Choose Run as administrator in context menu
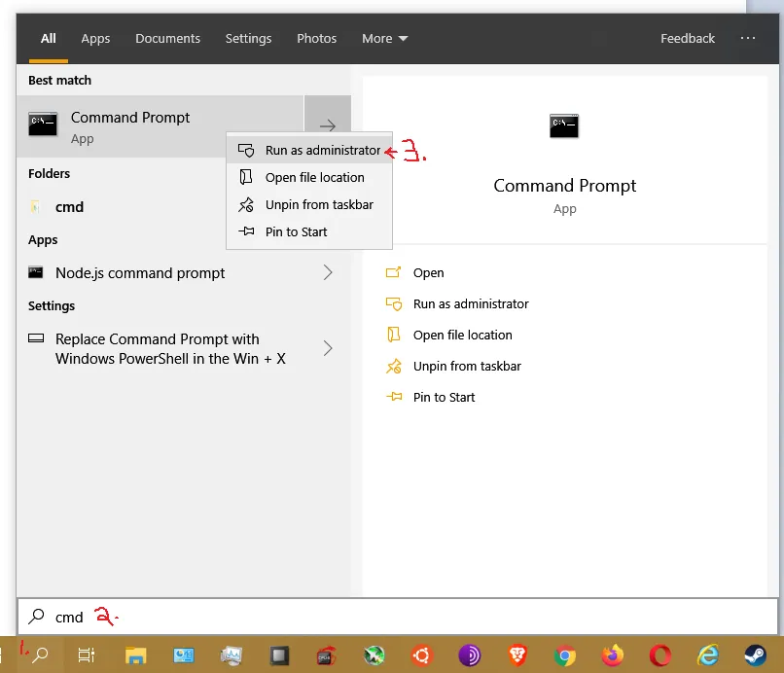 [x=309, y=150]
